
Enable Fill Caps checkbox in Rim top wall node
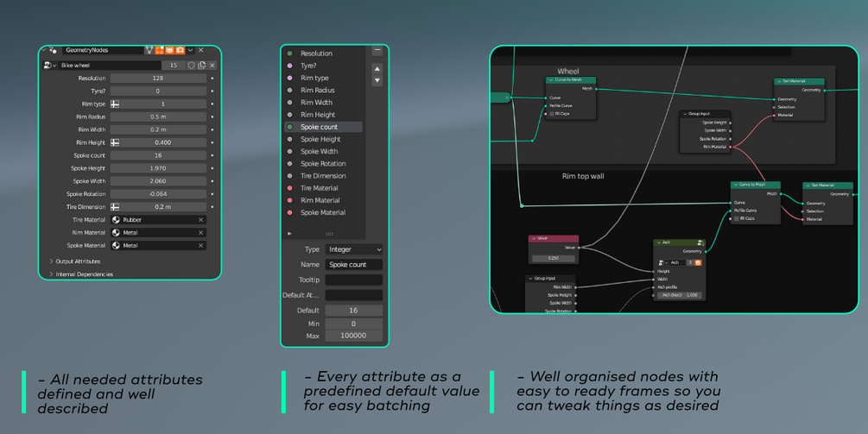736,218
